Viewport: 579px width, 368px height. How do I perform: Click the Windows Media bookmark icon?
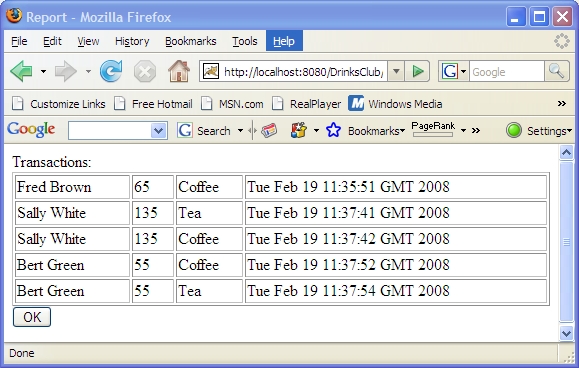point(356,103)
